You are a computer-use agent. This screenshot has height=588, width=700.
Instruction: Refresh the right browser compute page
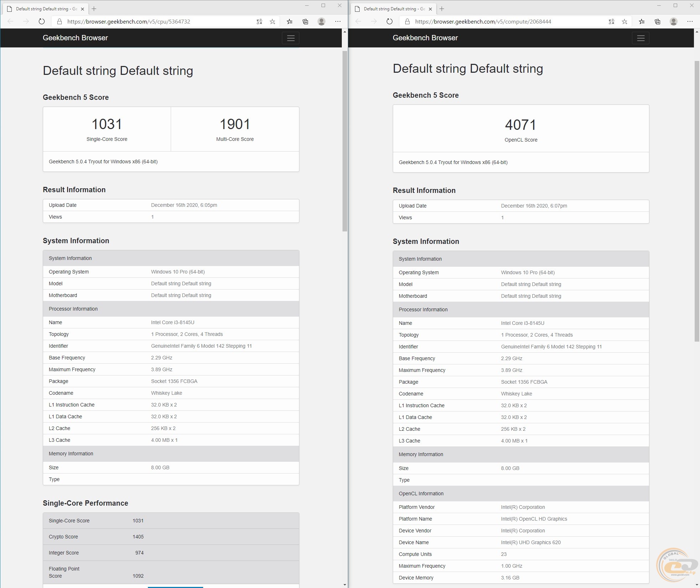tap(390, 21)
